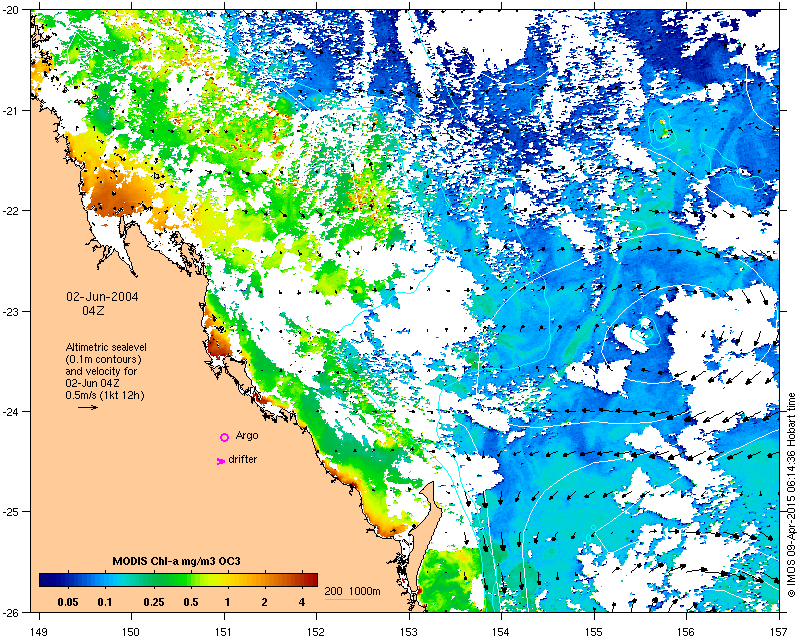This screenshot has height=640, width=800.
Task: Click the latitude axis label '-24'
Action: (10, 411)
